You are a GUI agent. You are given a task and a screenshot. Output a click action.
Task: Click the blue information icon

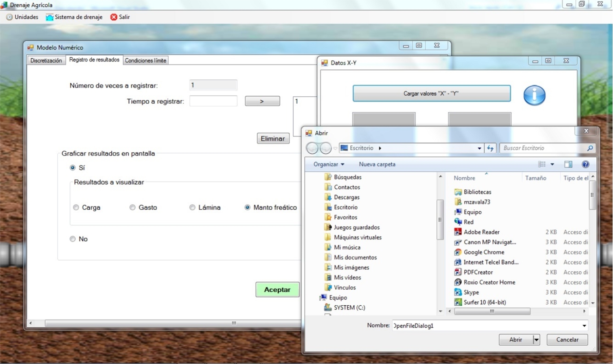(x=534, y=95)
